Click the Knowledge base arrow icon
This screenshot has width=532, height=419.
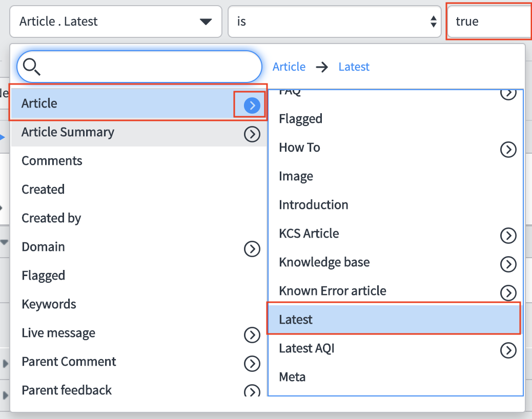507,264
